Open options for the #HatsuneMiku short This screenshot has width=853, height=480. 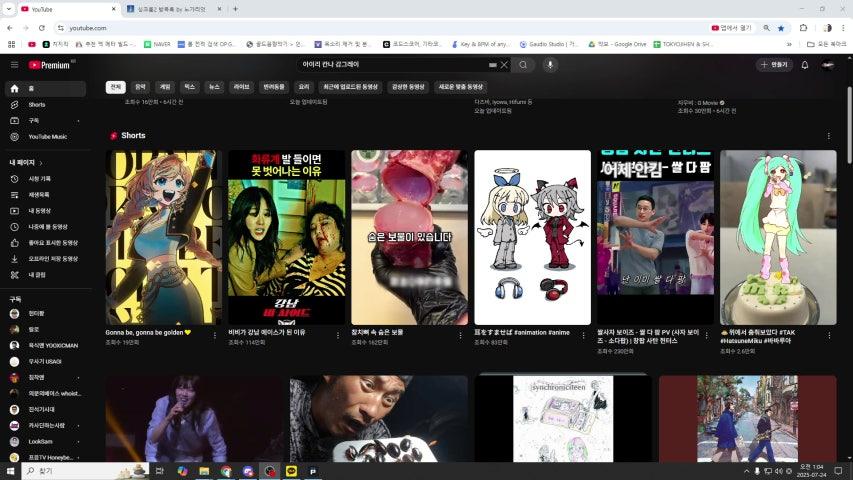click(x=830, y=336)
